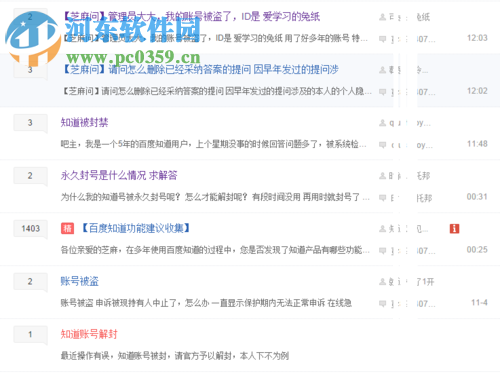Viewport: 500px width, 378px height.
Task: Click last-reply bubble icon in the 11:48 row
Action: [x=383, y=145]
